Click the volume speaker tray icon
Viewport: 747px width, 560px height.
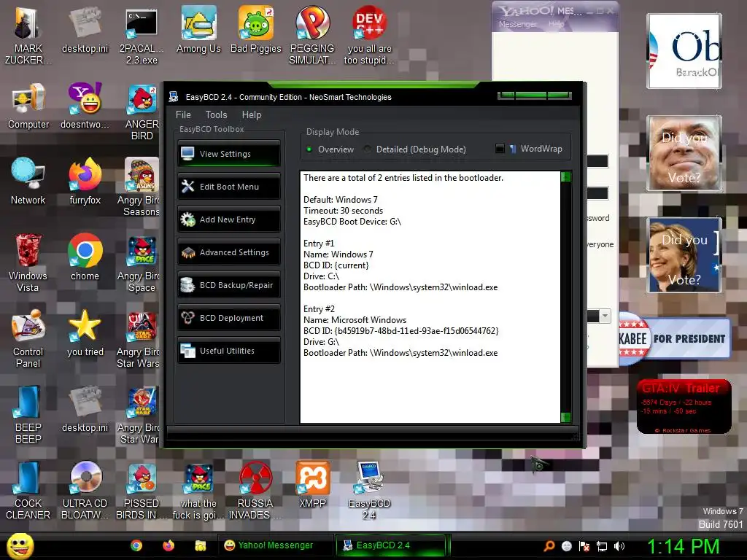(x=619, y=546)
